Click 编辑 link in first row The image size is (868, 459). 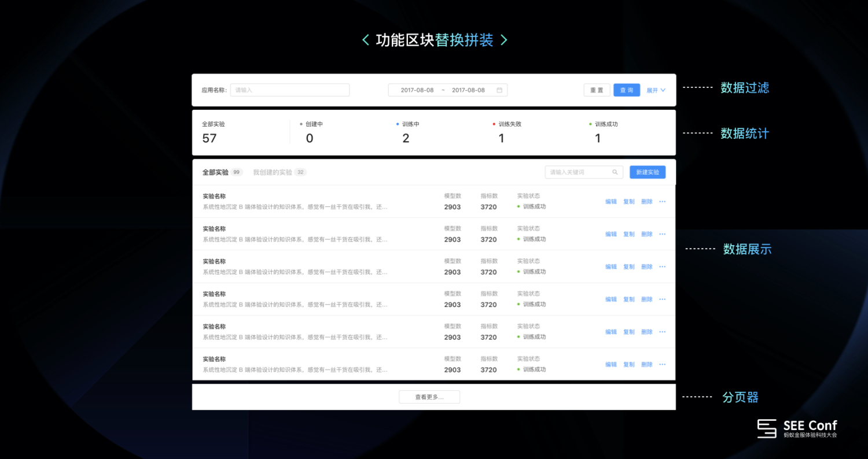point(611,202)
